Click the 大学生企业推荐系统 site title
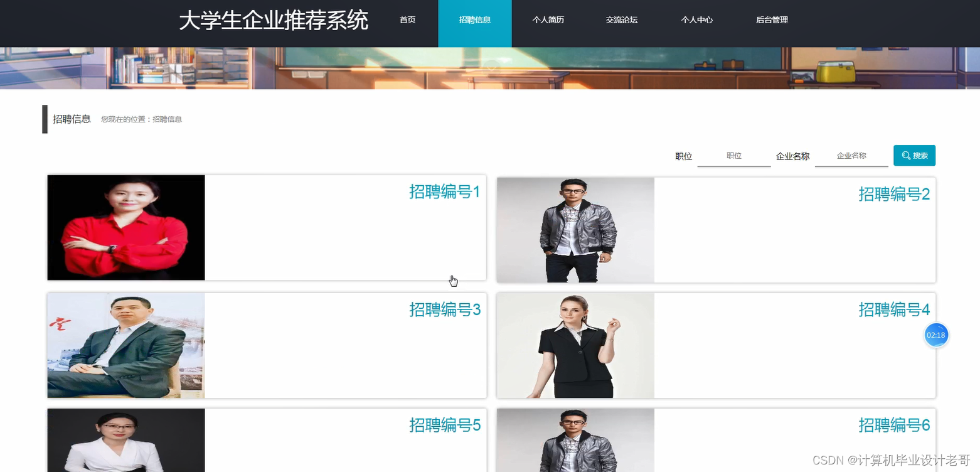 coord(274,21)
